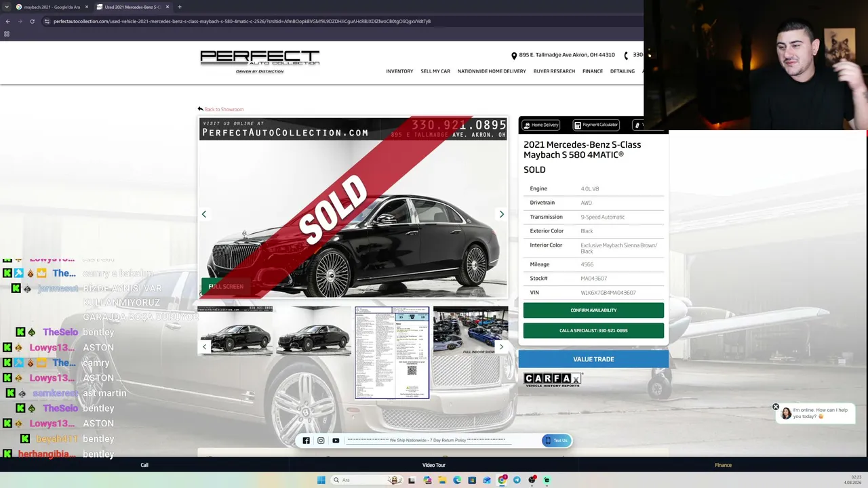Click the phone handset icon in header
This screenshot has width=868, height=488.
click(x=626, y=56)
